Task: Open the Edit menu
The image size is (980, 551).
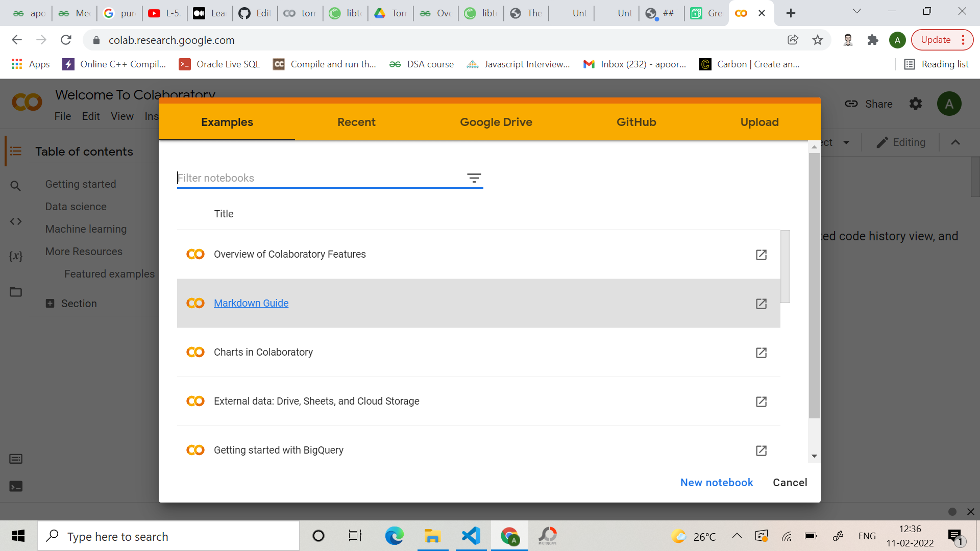Action: [x=91, y=116]
